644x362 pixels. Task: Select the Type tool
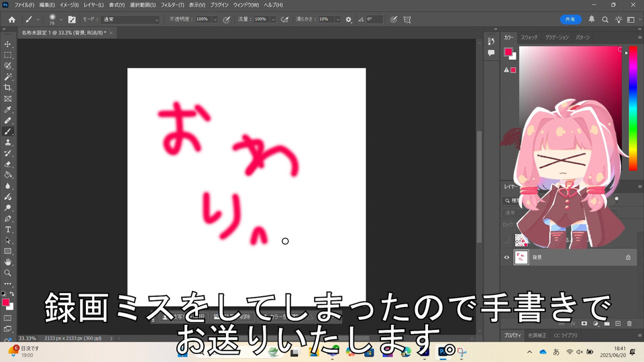[8, 229]
